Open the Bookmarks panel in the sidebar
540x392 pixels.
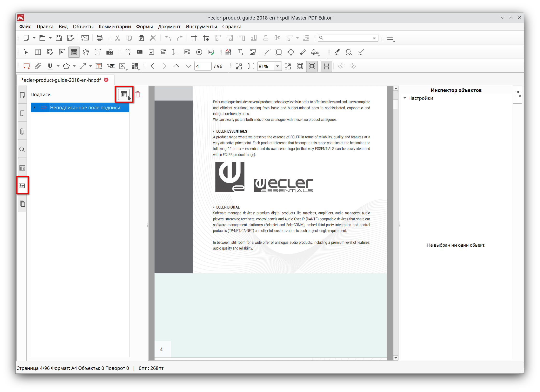[22, 113]
